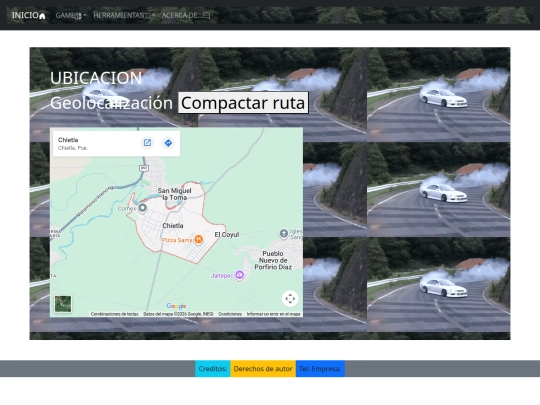The width and height of the screenshot is (540, 405).
Task: Click the San Miguel la Toma map label
Action: click(x=174, y=194)
